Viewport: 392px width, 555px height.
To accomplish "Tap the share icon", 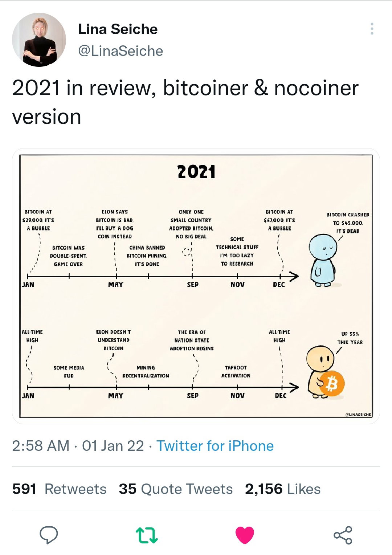I will click(x=343, y=535).
